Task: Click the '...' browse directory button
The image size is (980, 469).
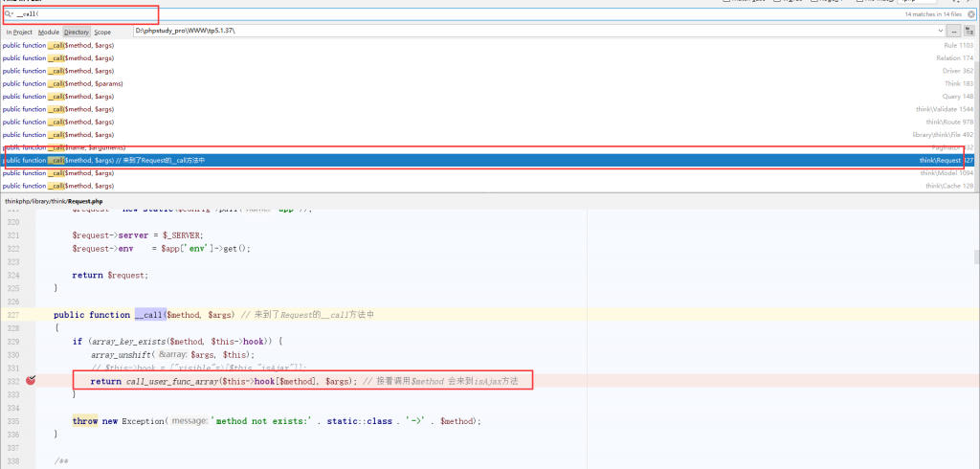Action: [x=954, y=31]
